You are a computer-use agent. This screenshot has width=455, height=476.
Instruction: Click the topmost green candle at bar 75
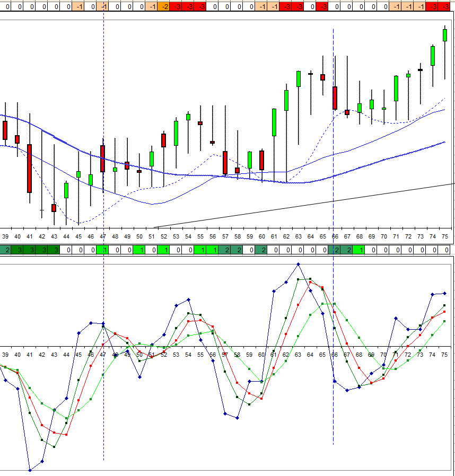coord(445,35)
